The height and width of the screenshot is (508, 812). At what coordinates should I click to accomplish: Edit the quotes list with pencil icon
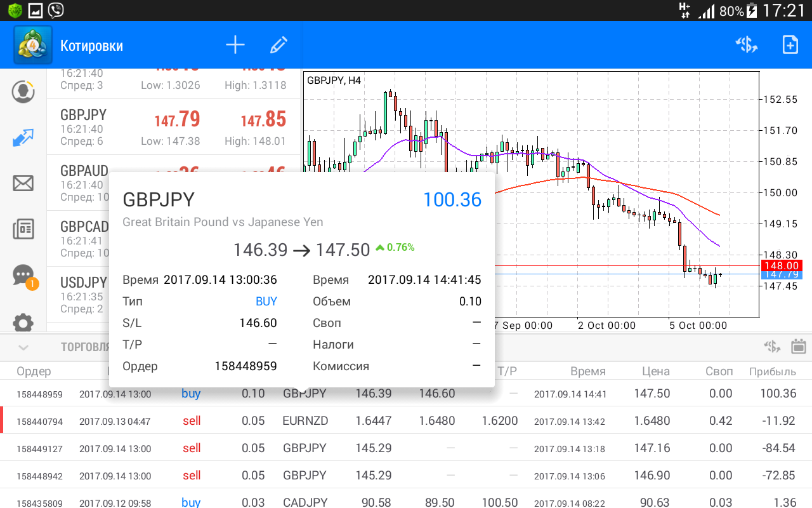pyautogui.click(x=278, y=44)
